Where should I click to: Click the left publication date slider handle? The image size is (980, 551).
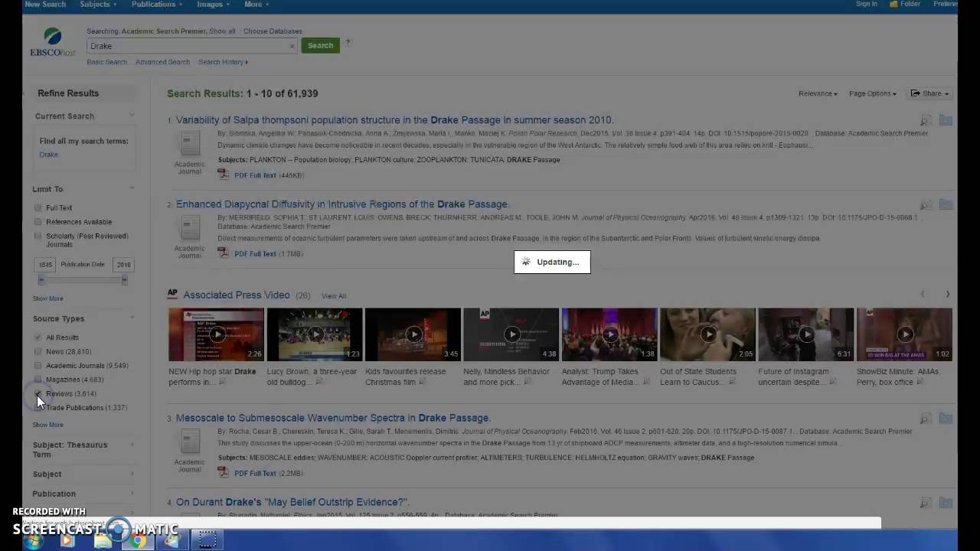tap(41, 280)
